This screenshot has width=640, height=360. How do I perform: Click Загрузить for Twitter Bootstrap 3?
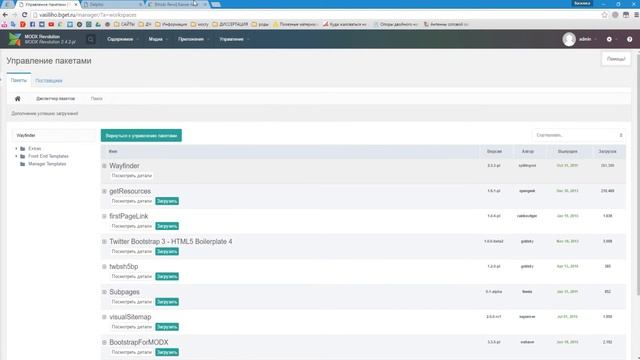tap(167, 251)
